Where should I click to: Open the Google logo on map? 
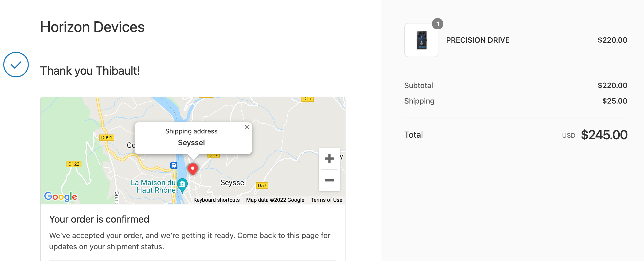point(61,197)
